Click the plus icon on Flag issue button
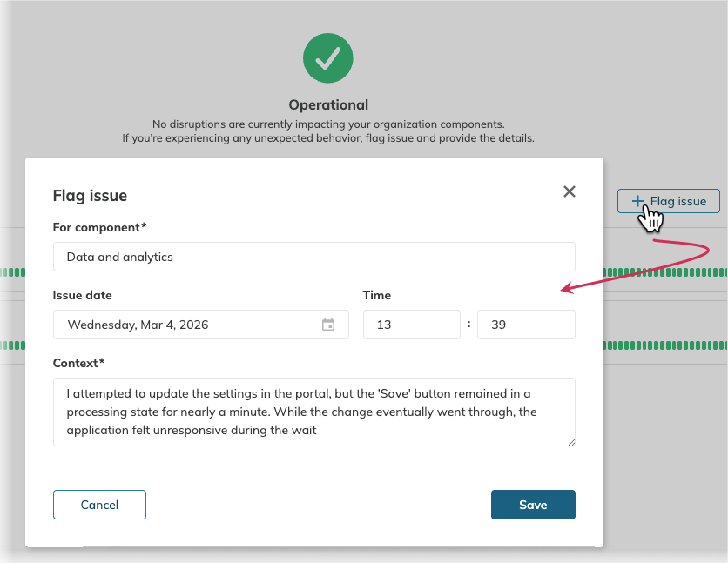728x563 pixels. coord(638,201)
